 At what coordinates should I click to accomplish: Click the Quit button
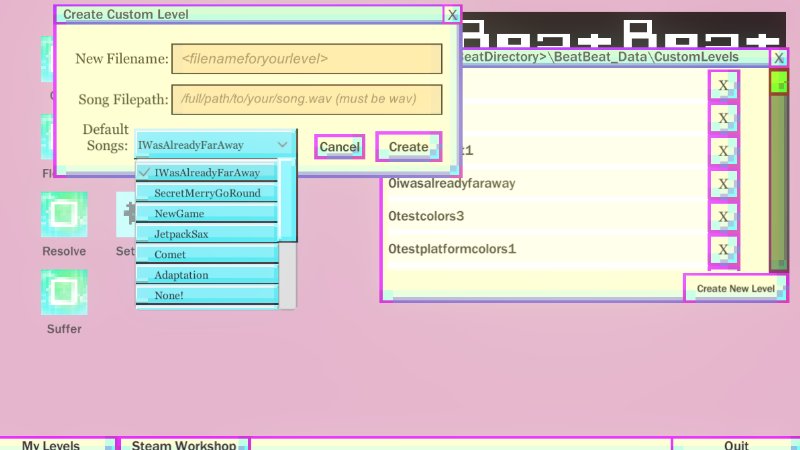pyautogui.click(x=736, y=444)
